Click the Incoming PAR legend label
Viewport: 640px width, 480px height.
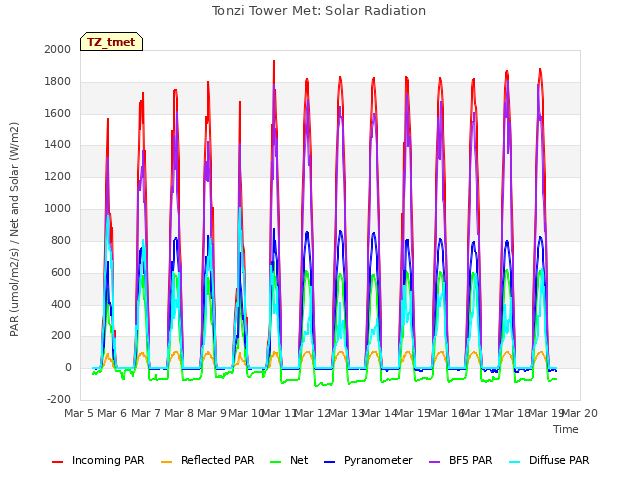pyautogui.click(x=108, y=460)
